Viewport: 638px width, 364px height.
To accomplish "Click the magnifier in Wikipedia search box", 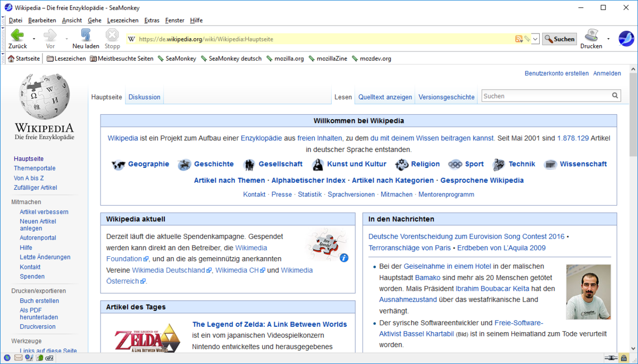I will point(615,96).
